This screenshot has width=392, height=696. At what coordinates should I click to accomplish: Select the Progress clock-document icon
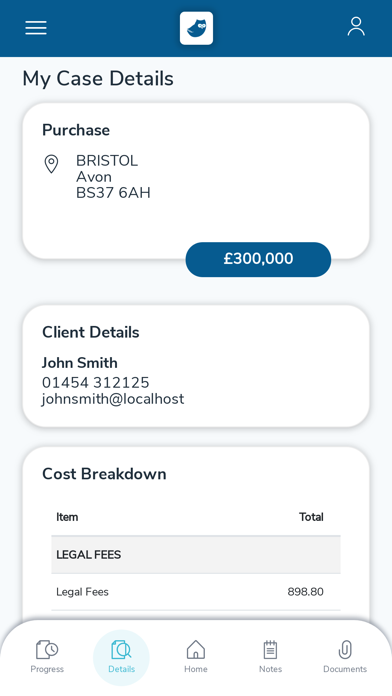click(47, 650)
